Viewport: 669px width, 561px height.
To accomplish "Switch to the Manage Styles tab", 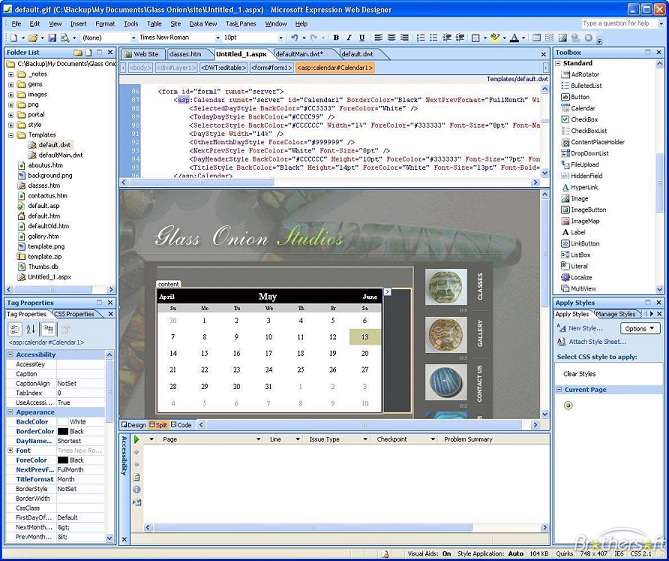I will pos(615,314).
